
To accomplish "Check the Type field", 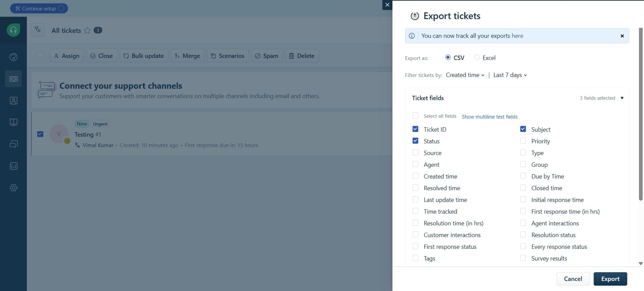I will [523, 152].
